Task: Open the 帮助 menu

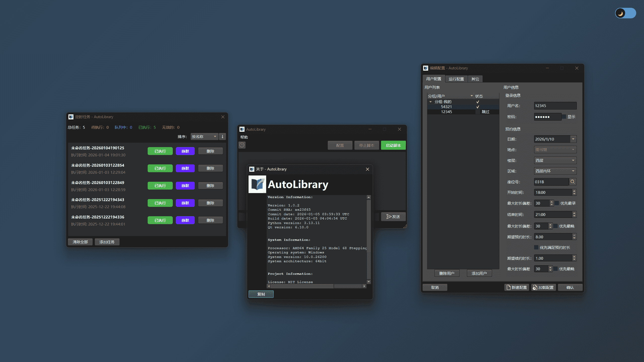Action: click(x=244, y=137)
